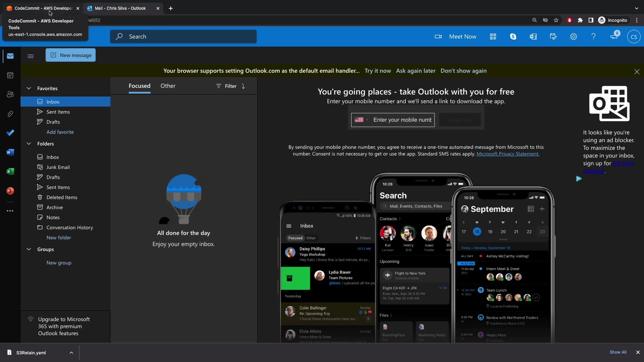The height and width of the screenshot is (362, 644).
Task: Click the Don't show again link
Action: (463, 71)
